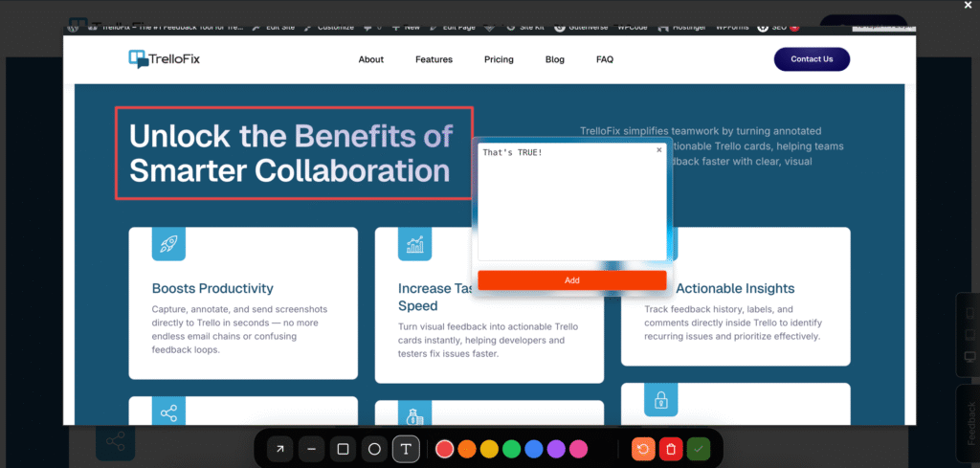Pick the orange color swatch
980x468 pixels.
467,449
